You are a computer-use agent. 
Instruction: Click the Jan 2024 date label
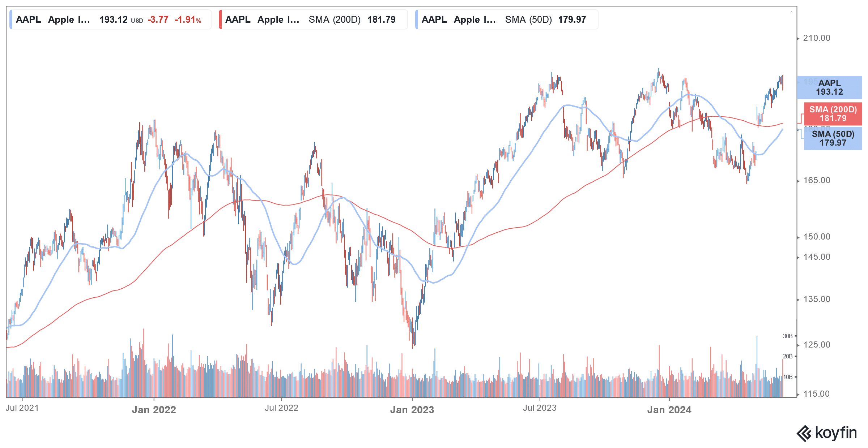(669, 410)
